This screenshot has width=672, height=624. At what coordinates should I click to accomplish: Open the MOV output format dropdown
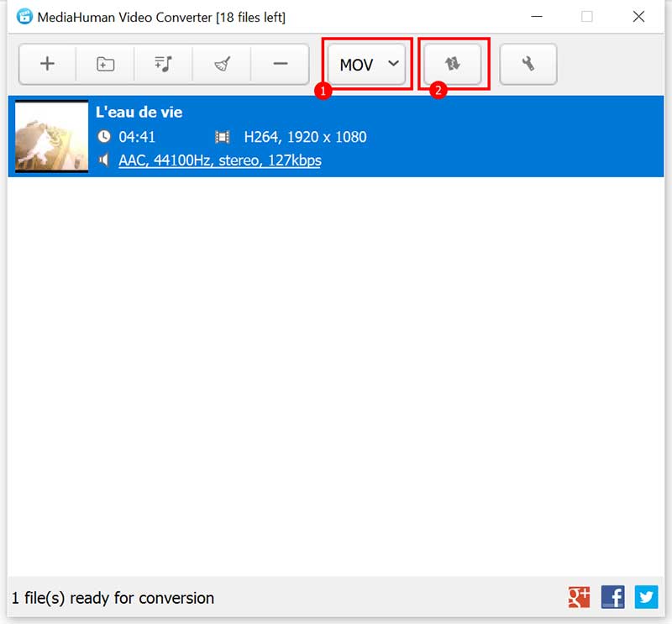360,63
